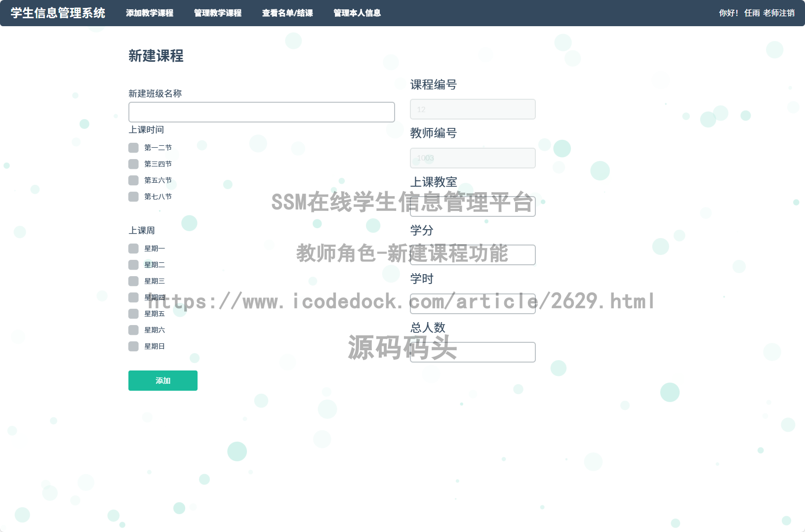Open the 管理教学课程 menu item
Image resolution: width=805 pixels, height=532 pixels.
tap(217, 13)
